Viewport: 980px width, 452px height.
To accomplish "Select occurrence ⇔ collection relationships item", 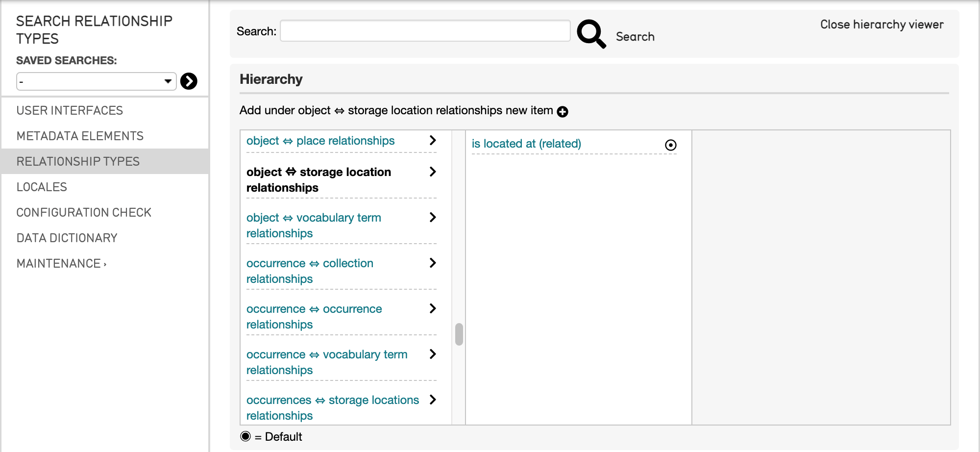I will pyautogui.click(x=310, y=271).
